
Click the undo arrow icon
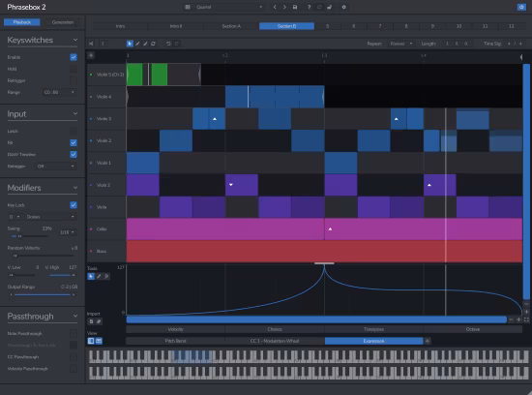(168, 44)
